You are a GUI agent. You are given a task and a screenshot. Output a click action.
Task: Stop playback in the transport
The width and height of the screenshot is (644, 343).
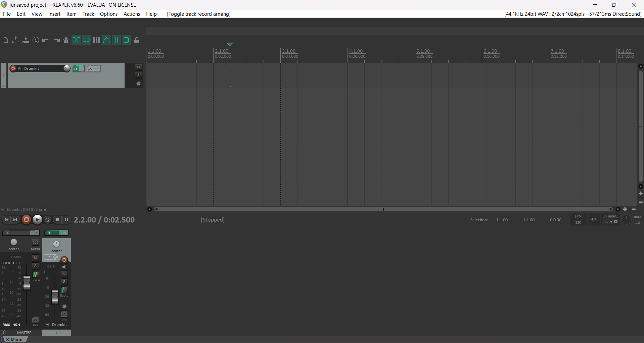click(x=58, y=220)
